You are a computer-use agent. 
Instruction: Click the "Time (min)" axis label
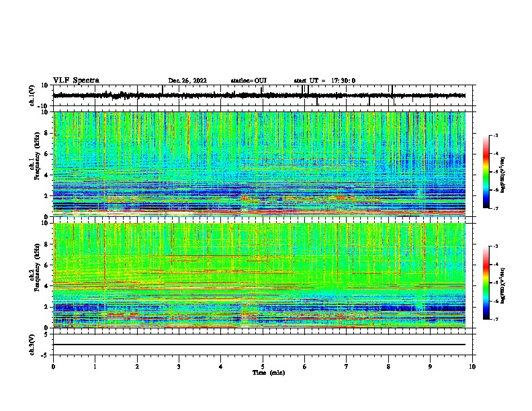click(x=269, y=373)
